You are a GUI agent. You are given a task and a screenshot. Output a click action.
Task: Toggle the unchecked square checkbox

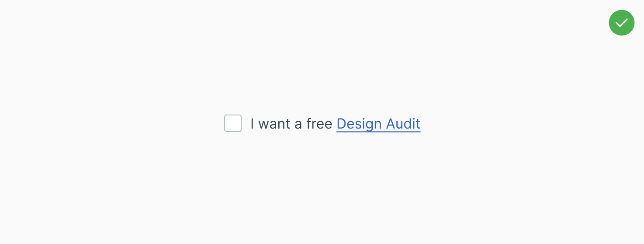(233, 123)
